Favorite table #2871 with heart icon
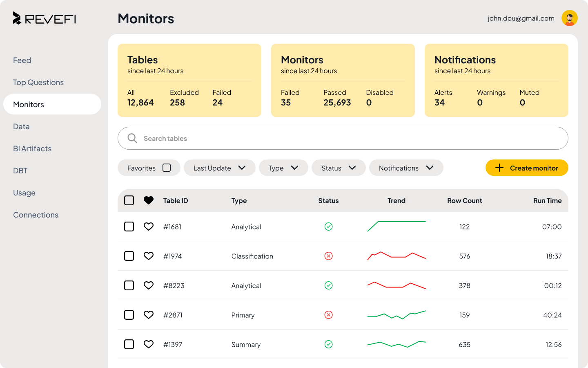 (149, 315)
